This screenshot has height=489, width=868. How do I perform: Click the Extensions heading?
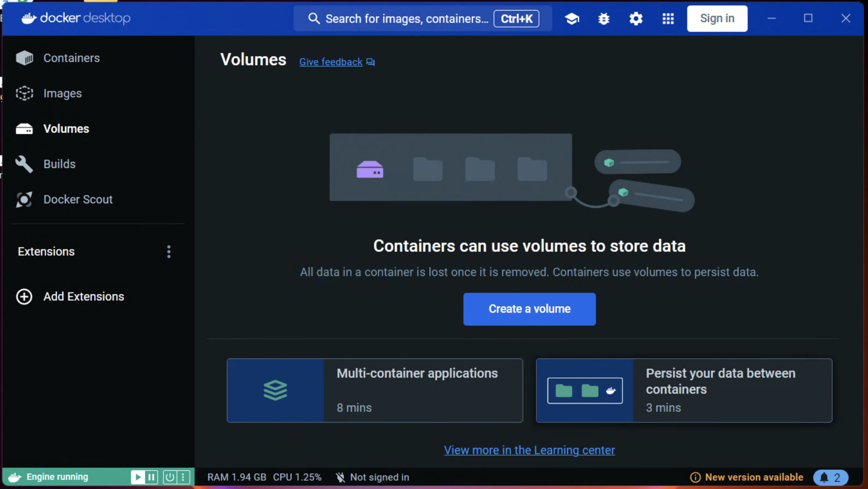coord(46,251)
